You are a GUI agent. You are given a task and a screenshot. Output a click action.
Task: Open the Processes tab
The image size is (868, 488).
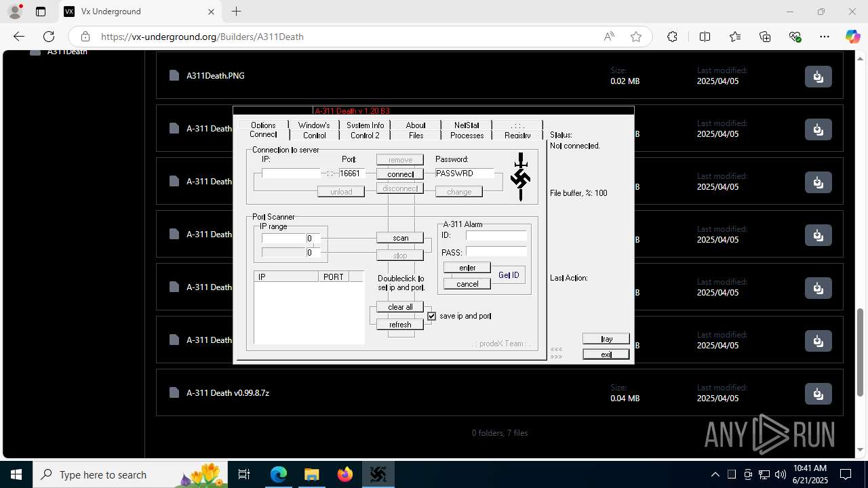point(467,135)
